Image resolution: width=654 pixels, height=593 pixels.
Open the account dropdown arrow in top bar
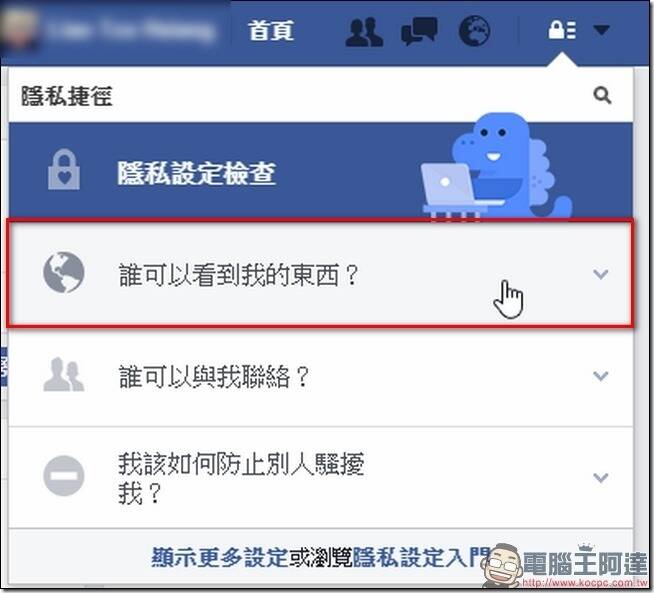(x=601, y=30)
